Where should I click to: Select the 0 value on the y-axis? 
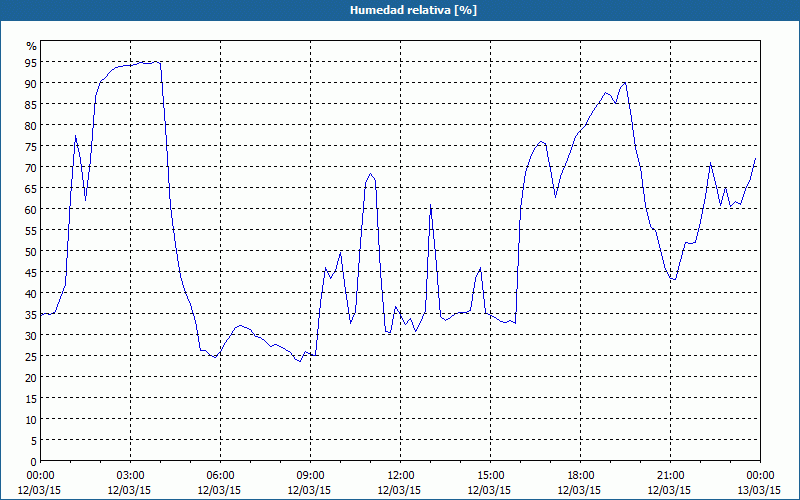(34, 461)
